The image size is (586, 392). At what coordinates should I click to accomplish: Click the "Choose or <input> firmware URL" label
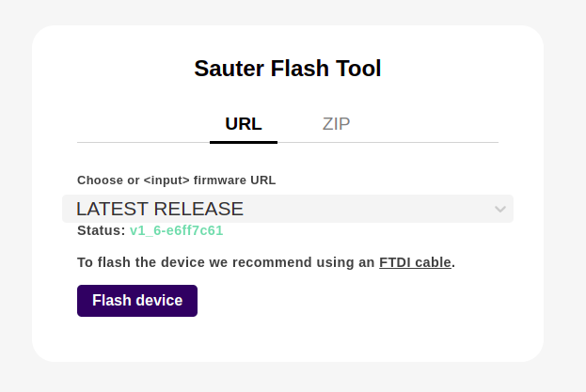pyautogui.click(x=176, y=180)
